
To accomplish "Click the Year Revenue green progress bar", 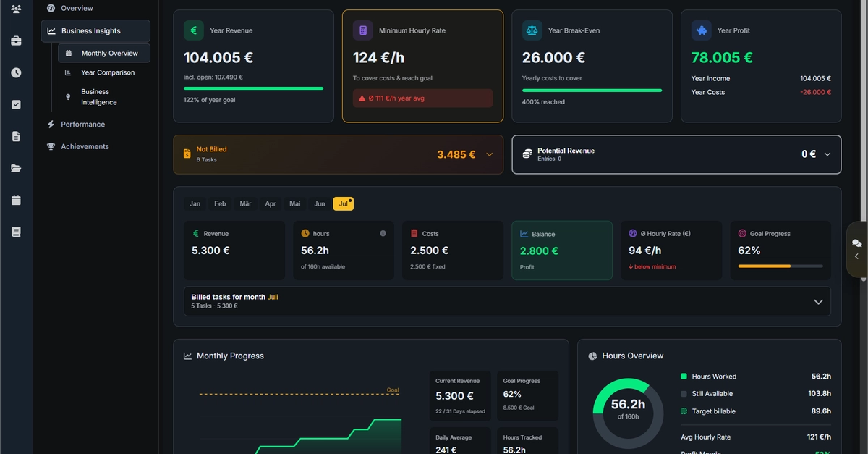I will click(x=253, y=88).
